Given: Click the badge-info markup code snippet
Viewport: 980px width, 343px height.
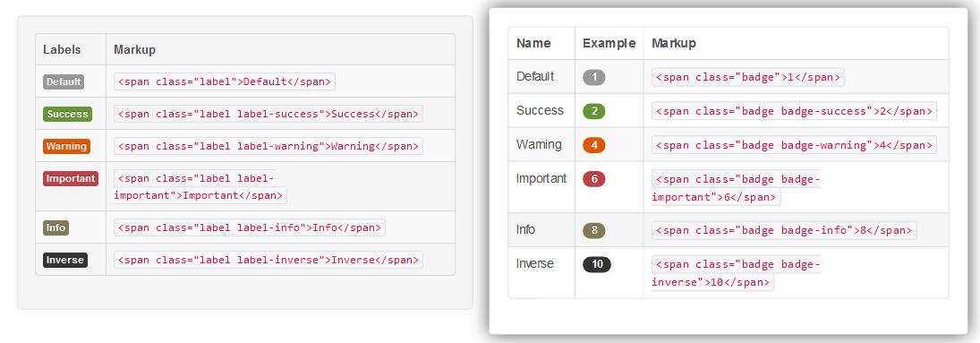Looking at the screenshot, I should coord(784,229).
